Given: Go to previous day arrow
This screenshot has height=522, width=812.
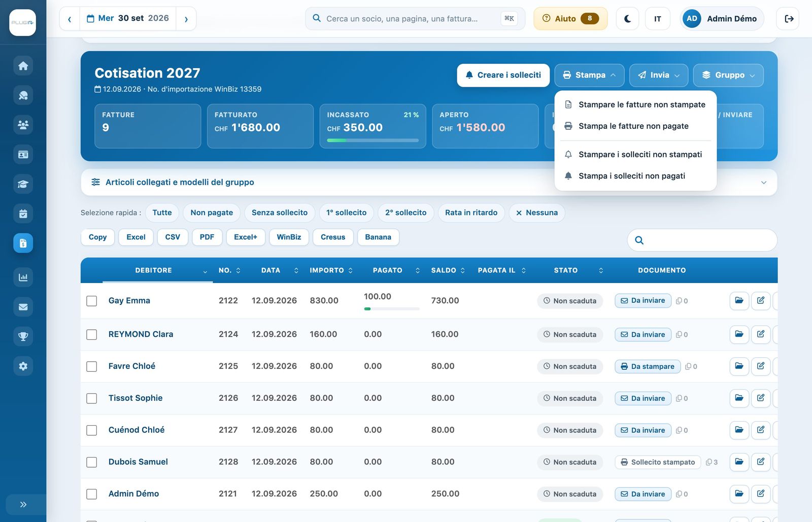Looking at the screenshot, I should pos(70,19).
